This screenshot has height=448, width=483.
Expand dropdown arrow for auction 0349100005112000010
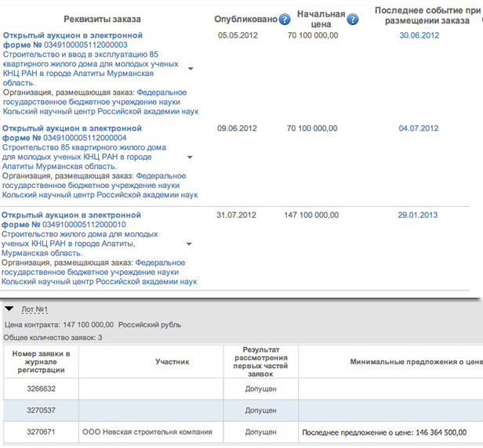(189, 244)
